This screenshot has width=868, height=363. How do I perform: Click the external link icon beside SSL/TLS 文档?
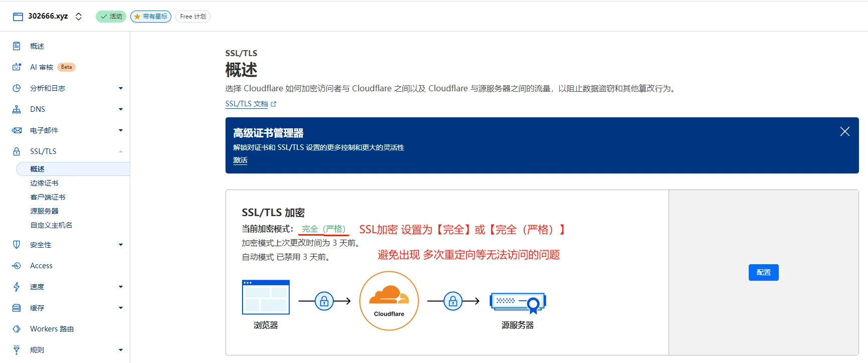point(274,104)
